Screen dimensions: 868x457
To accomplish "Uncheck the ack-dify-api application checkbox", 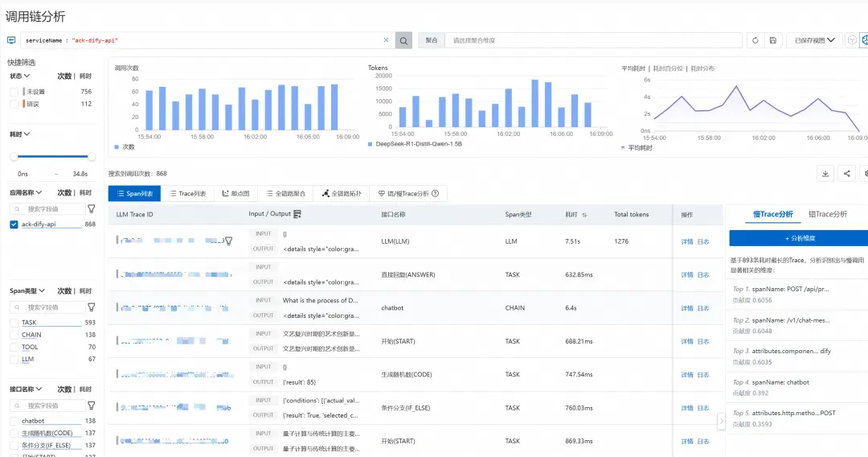I will point(14,224).
